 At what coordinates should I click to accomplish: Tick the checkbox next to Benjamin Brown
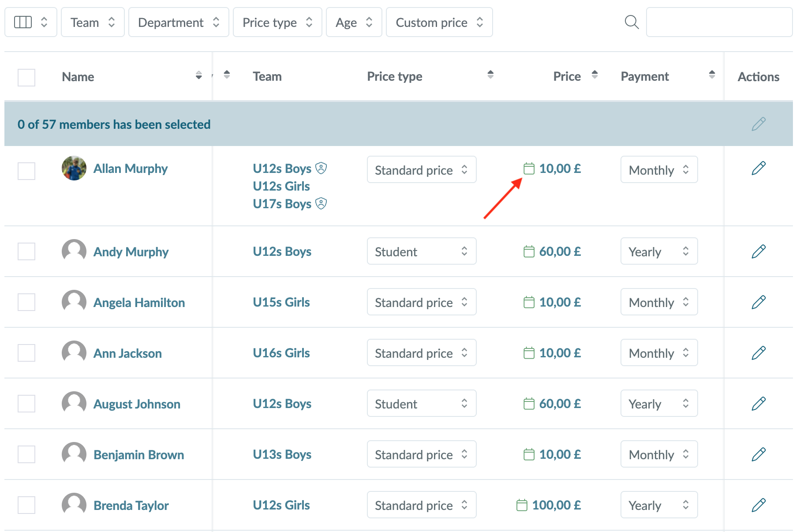coord(26,454)
